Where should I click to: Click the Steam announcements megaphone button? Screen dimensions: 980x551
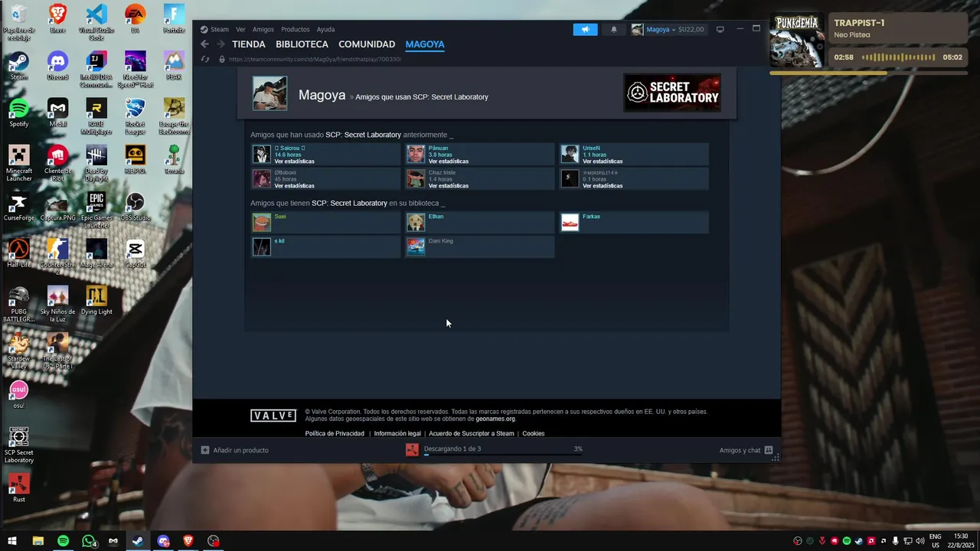point(585,29)
